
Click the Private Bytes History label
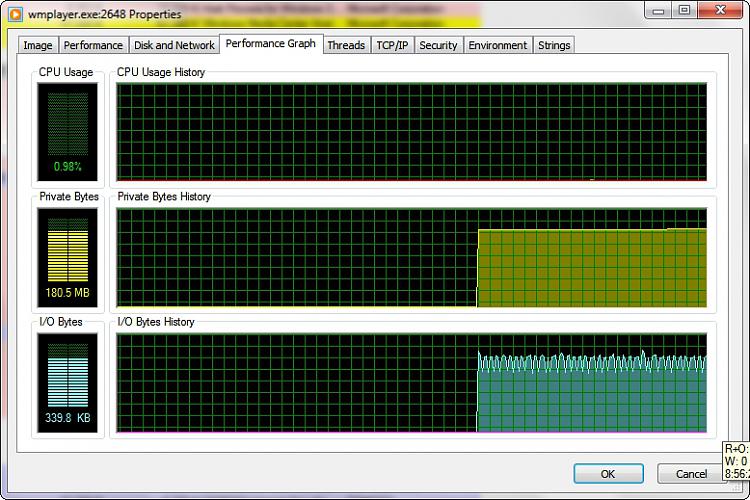(164, 197)
